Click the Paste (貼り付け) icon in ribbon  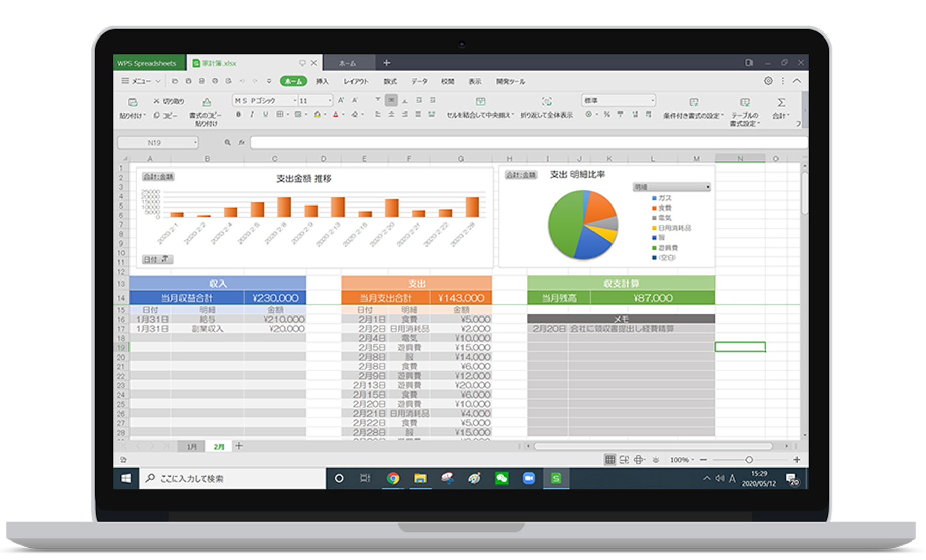pyautogui.click(x=133, y=102)
